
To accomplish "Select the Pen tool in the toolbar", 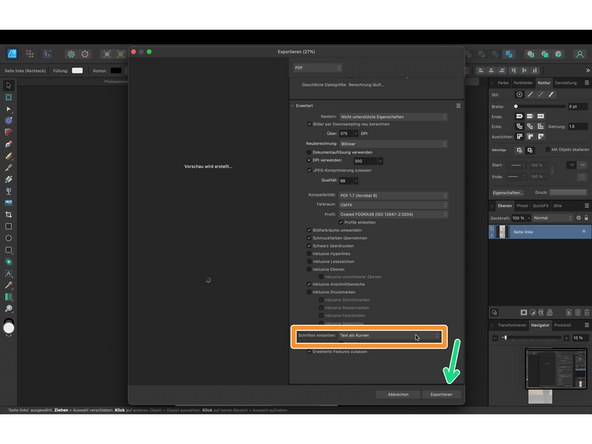I will point(9,144).
